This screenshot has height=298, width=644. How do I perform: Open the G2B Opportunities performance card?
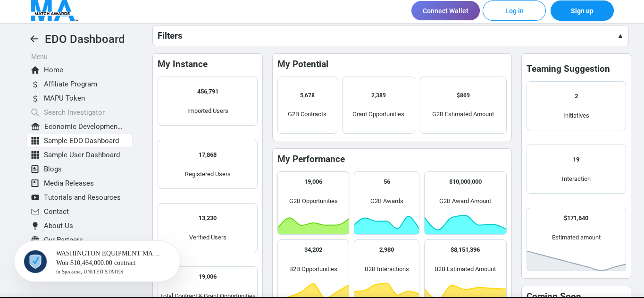313,203
